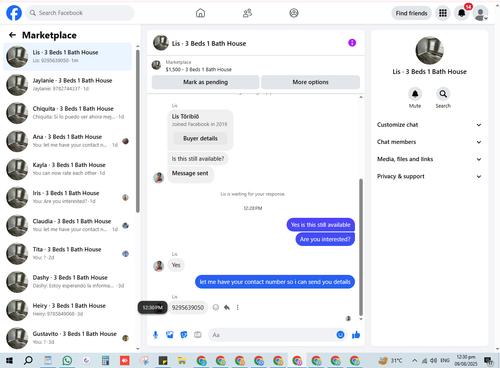Click 'Is this still available?' message bubble

click(x=198, y=159)
